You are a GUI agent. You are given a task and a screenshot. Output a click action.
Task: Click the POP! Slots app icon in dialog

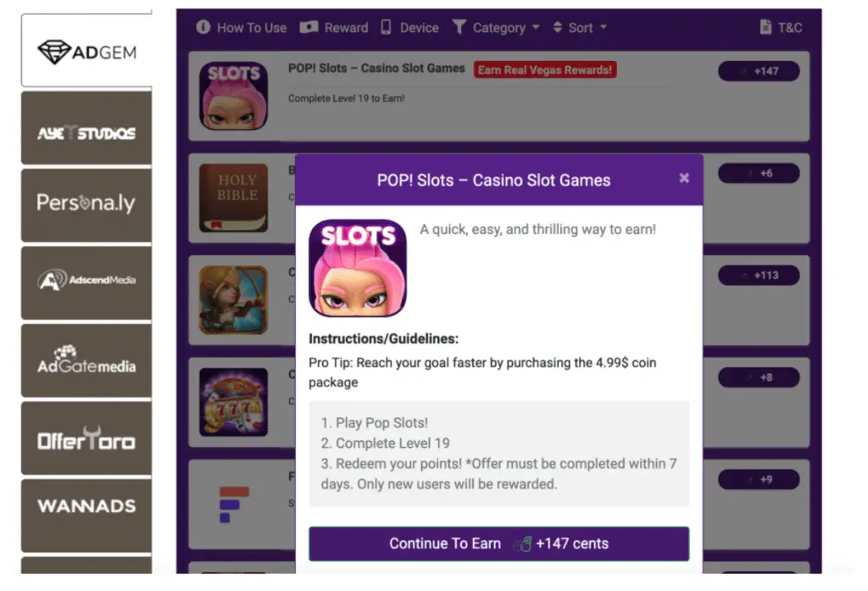[358, 268]
